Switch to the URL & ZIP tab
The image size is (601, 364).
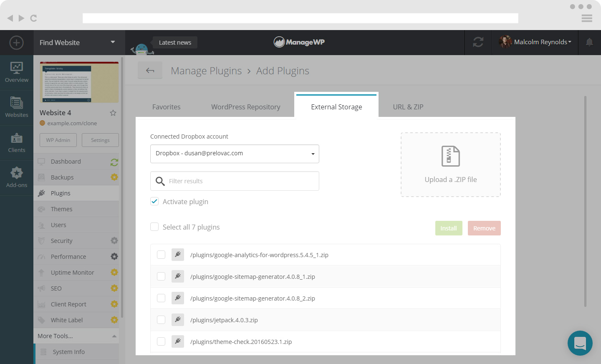pos(408,107)
